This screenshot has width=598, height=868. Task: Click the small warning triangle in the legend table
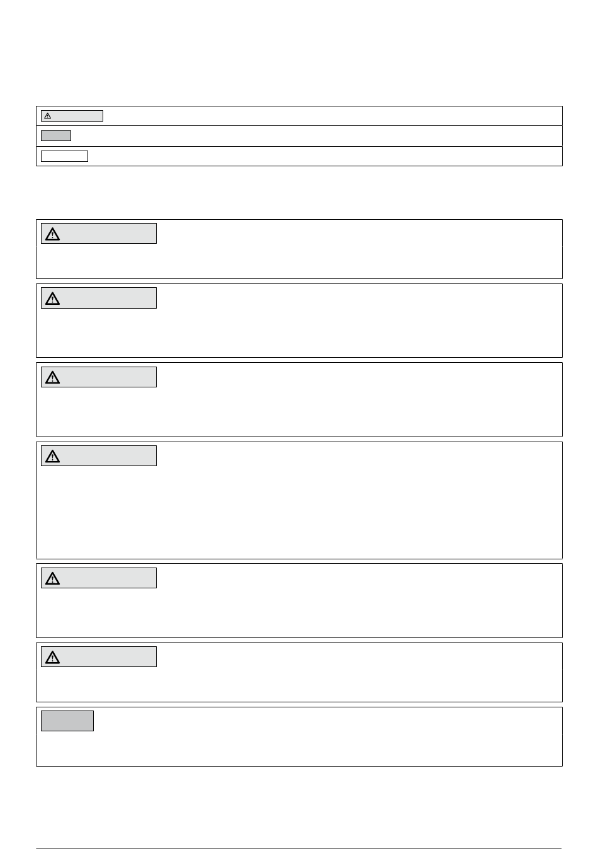(x=47, y=116)
